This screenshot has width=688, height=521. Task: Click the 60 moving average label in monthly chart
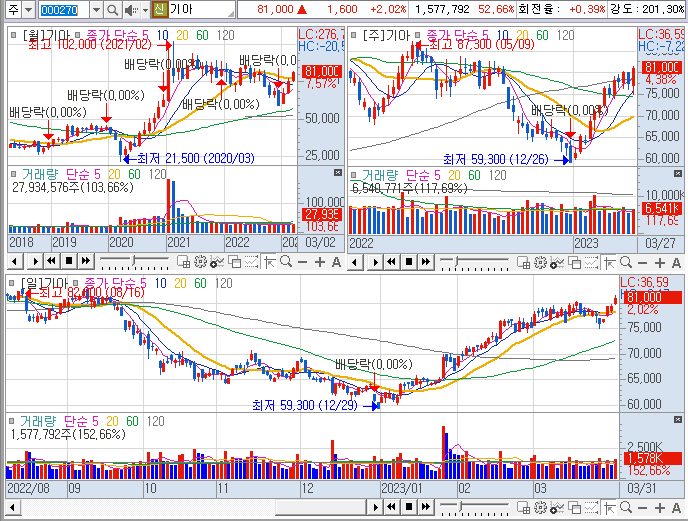(x=202, y=35)
